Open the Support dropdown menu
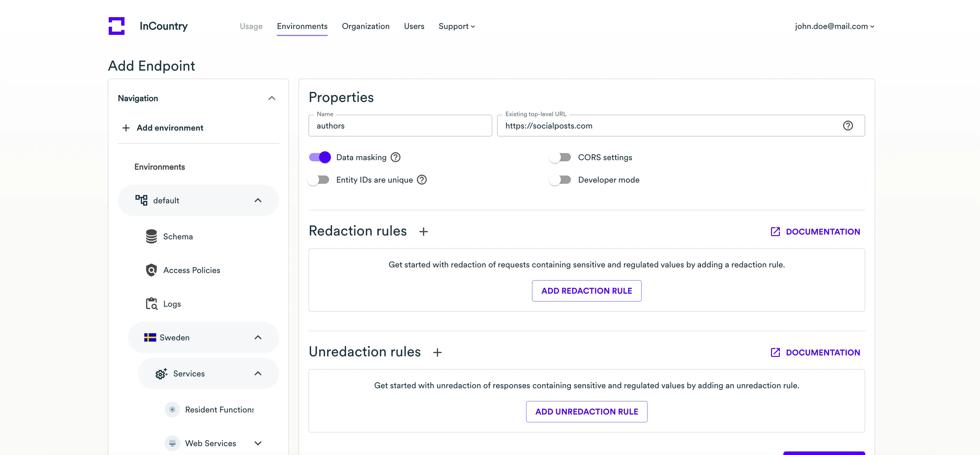Image resolution: width=980 pixels, height=455 pixels. pyautogui.click(x=457, y=26)
